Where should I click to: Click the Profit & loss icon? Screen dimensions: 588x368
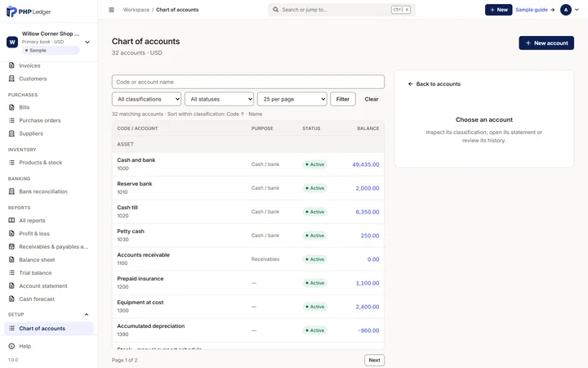click(x=11, y=234)
